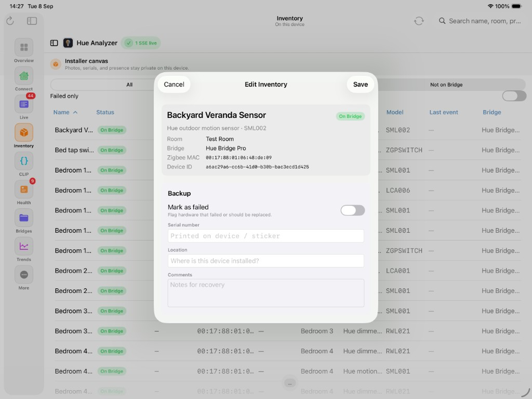Image resolution: width=532 pixels, height=399 pixels.
Task: Click the LCA001 model cell
Action: pos(398,271)
